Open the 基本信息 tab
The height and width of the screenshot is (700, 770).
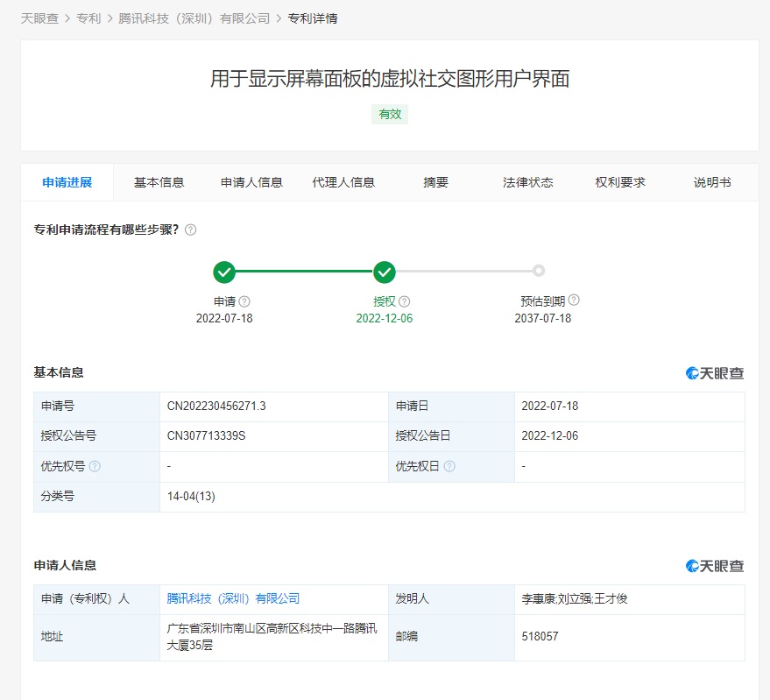159,183
